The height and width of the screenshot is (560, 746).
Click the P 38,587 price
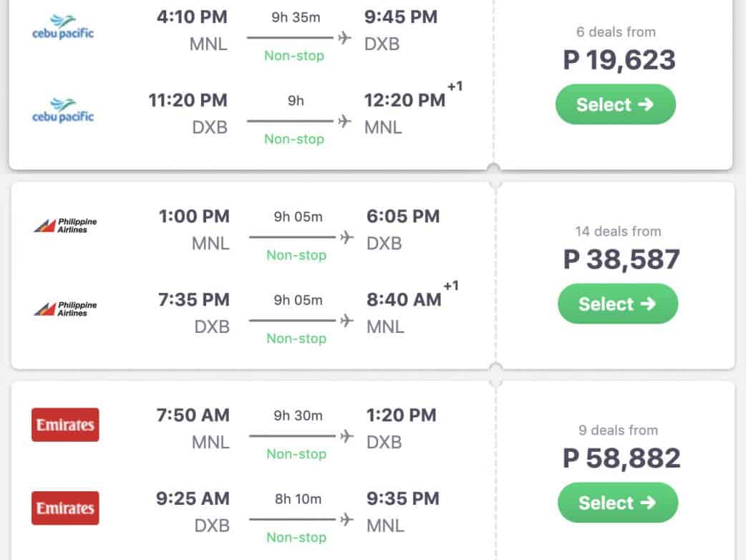tap(621, 260)
